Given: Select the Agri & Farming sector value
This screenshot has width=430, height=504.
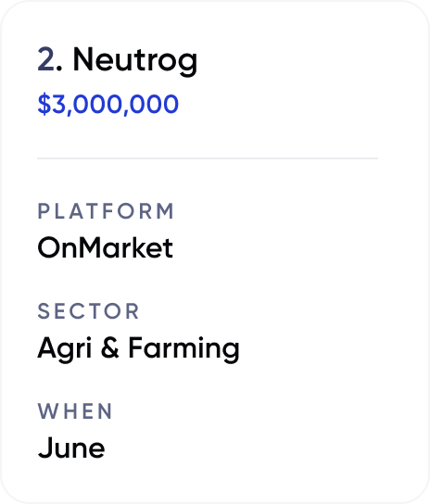Looking at the screenshot, I should 138,349.
